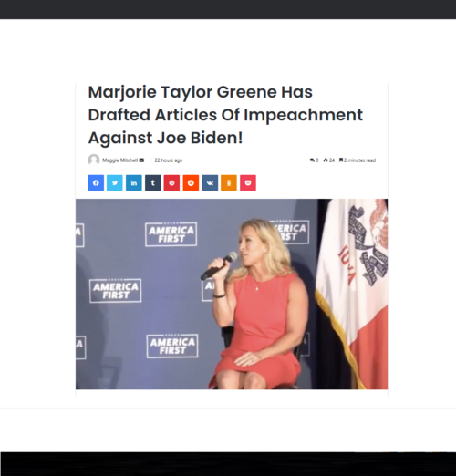Share the article on LinkedIn
Viewport: 456px width, 476px height.
(x=134, y=182)
